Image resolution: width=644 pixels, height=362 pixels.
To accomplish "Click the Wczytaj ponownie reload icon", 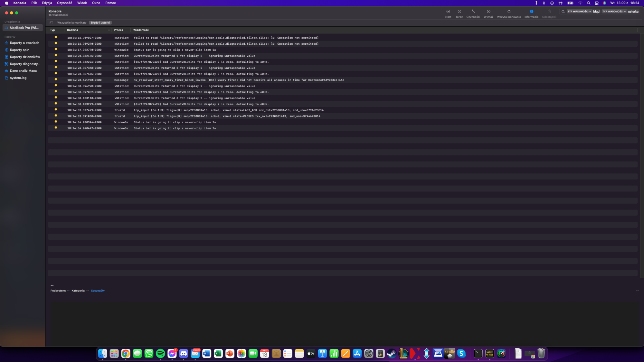I will point(509,12).
